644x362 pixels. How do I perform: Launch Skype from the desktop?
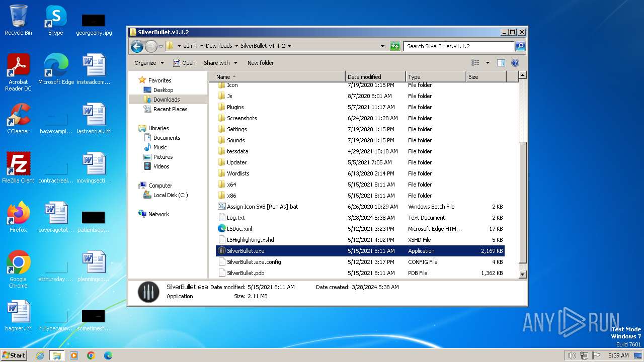55,20
